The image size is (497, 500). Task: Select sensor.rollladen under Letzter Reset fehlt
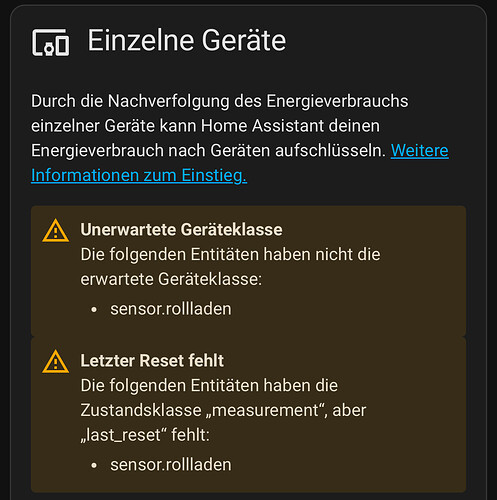[171, 465]
